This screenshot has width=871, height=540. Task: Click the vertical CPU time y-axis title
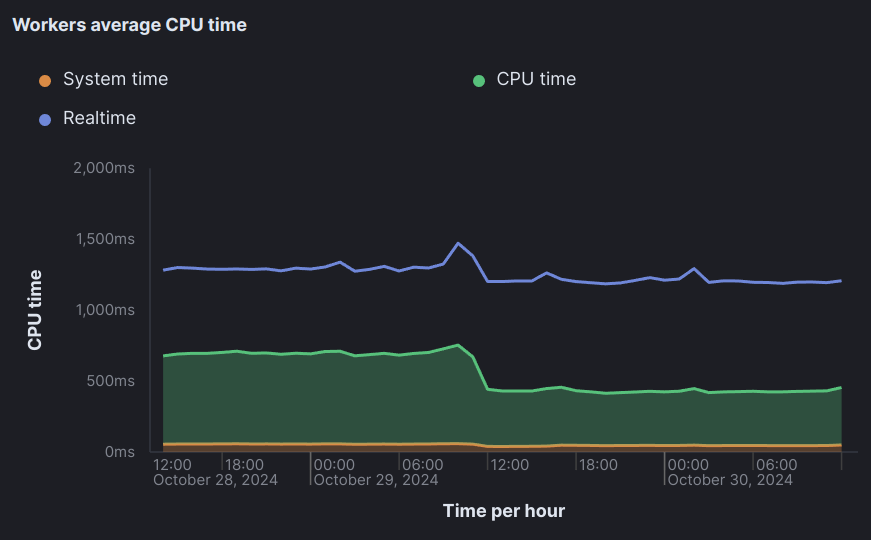tap(35, 310)
